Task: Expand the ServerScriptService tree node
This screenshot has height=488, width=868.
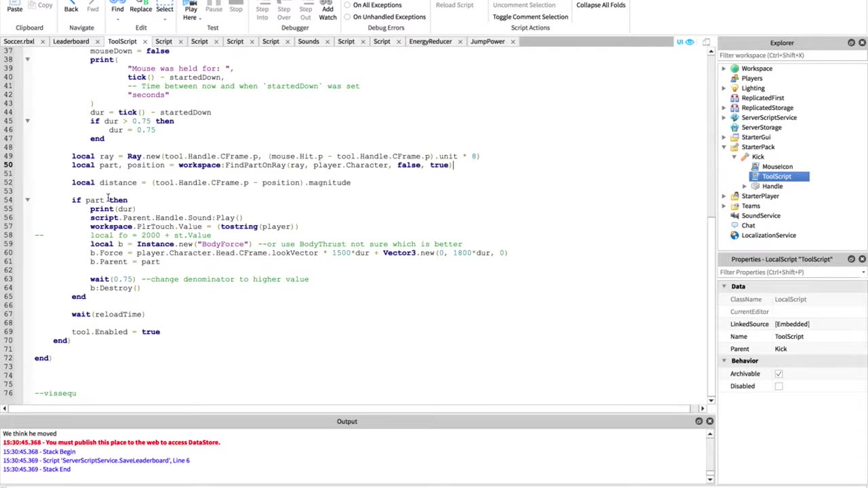Action: click(724, 117)
